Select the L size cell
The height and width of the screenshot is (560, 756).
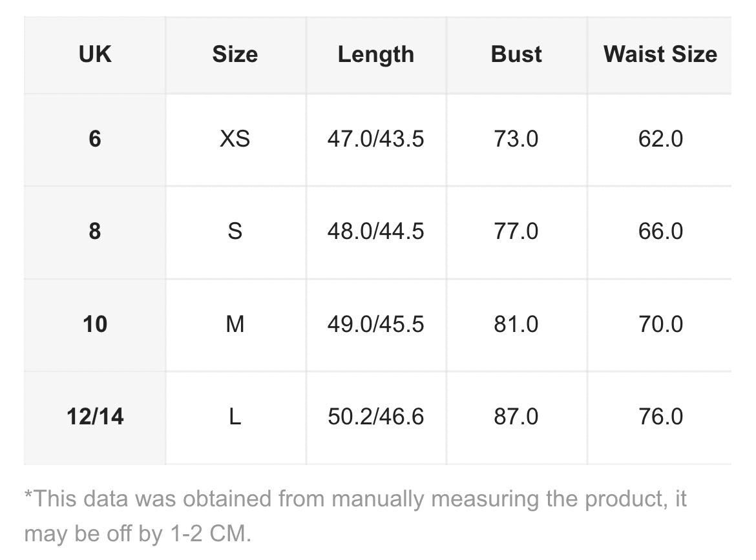235,417
